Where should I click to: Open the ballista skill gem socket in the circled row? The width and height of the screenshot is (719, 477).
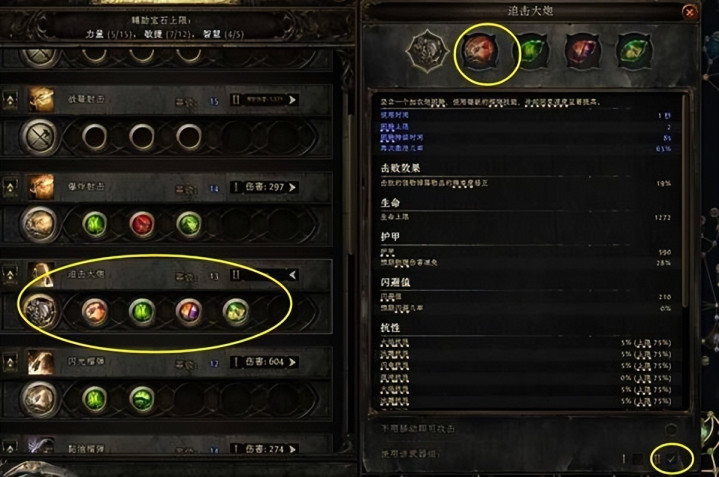click(x=40, y=311)
